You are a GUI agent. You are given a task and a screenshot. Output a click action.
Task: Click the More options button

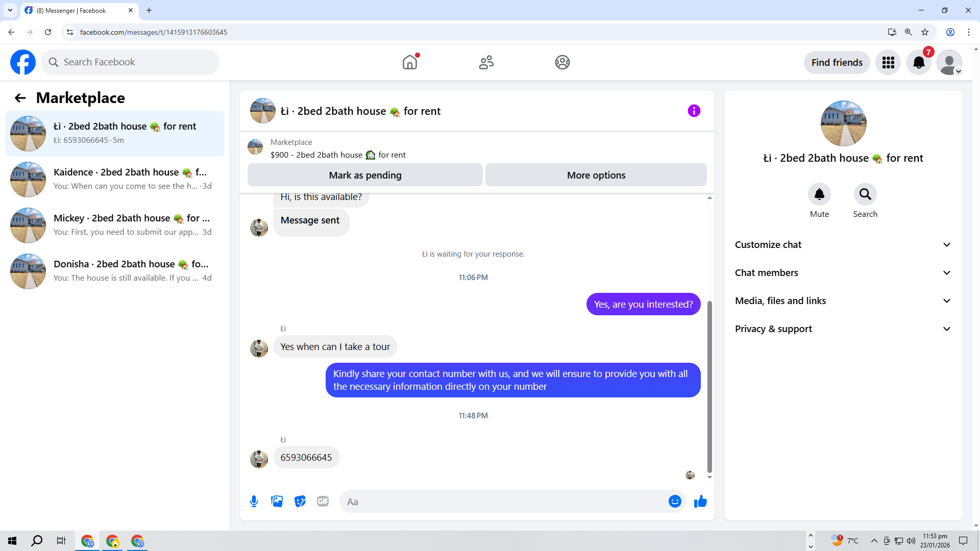pos(596,175)
